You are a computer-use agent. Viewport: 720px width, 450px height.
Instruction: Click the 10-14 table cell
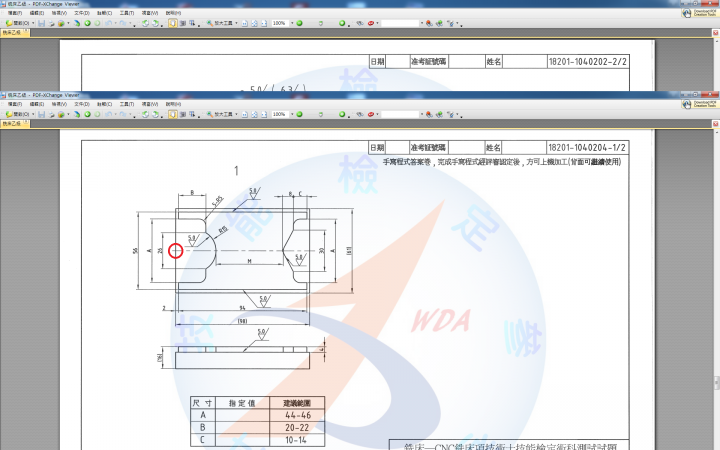pos(298,440)
